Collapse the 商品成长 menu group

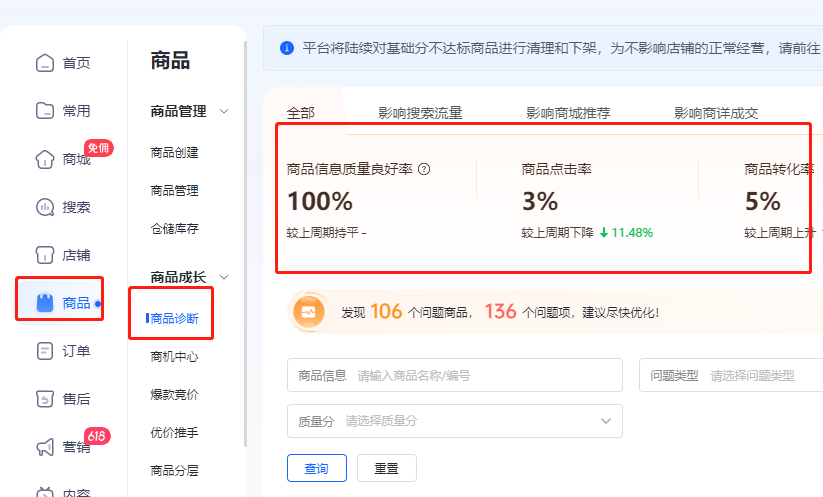click(224, 277)
